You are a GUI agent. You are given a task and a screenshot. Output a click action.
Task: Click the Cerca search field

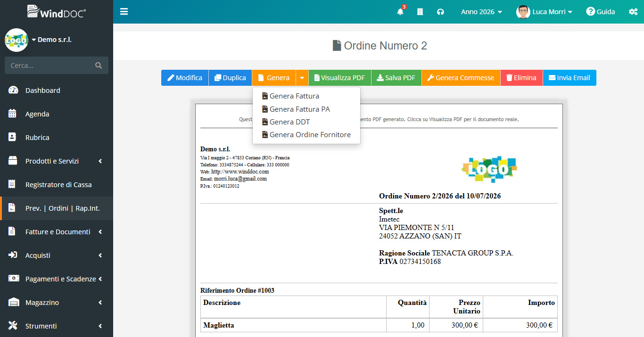pyautogui.click(x=57, y=66)
